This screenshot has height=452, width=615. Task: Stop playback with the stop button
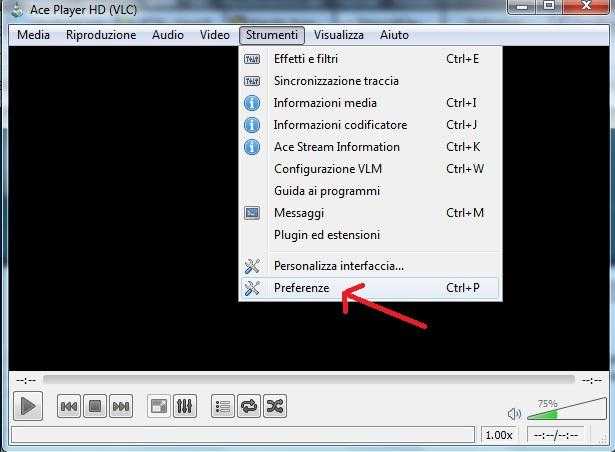95,406
